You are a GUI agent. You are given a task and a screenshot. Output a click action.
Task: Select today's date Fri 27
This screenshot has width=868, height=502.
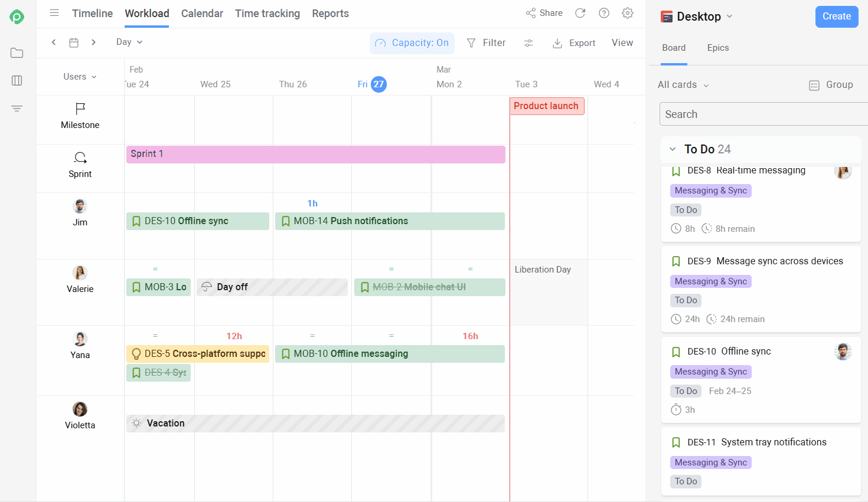coord(372,84)
